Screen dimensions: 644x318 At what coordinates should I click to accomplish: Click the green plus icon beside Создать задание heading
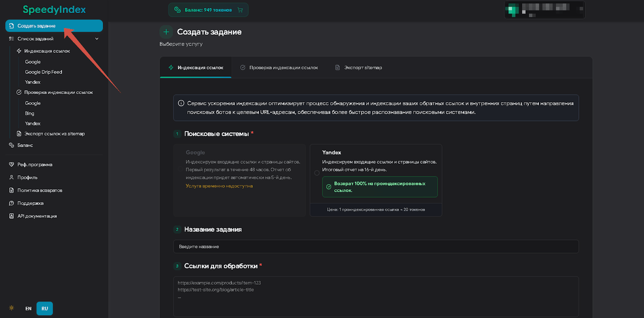coord(166,32)
